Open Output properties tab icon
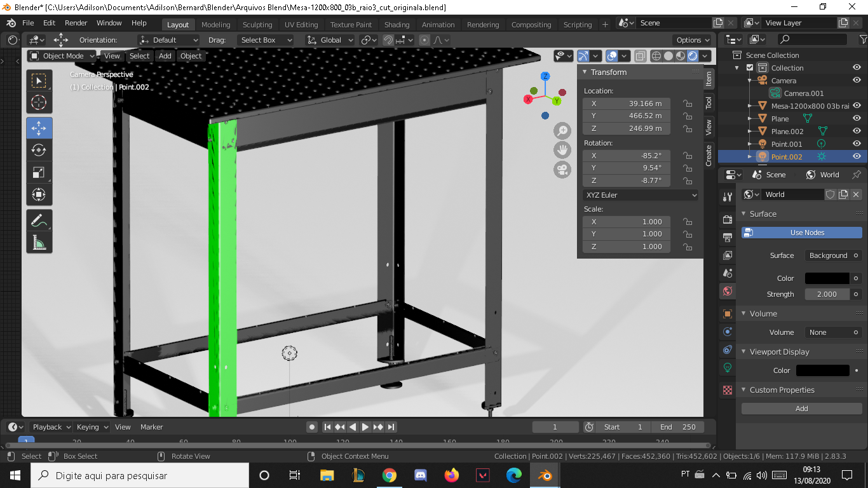 coord(728,238)
